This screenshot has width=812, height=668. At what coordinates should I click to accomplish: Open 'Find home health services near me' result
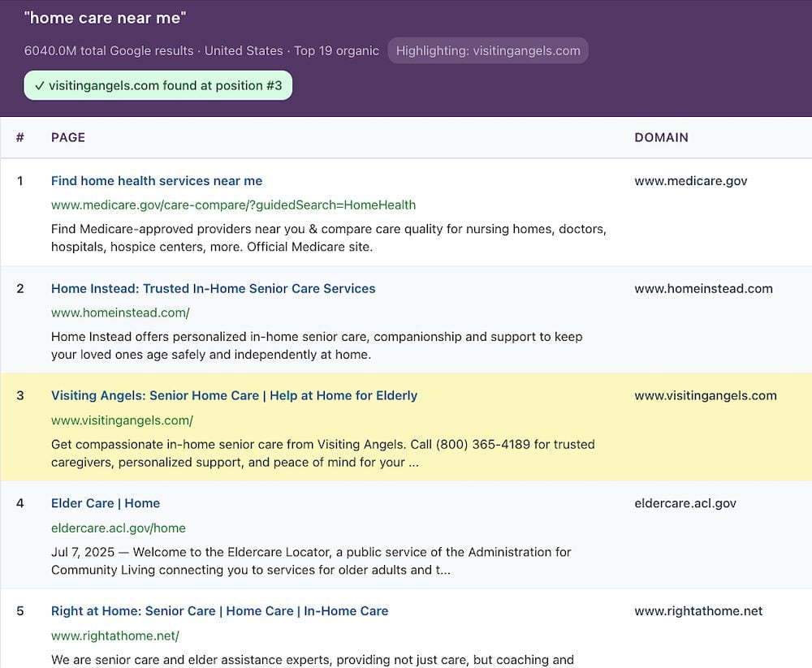point(157,181)
